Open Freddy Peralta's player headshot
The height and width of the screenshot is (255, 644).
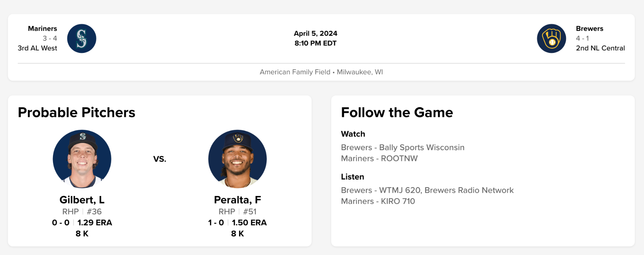coord(238,159)
